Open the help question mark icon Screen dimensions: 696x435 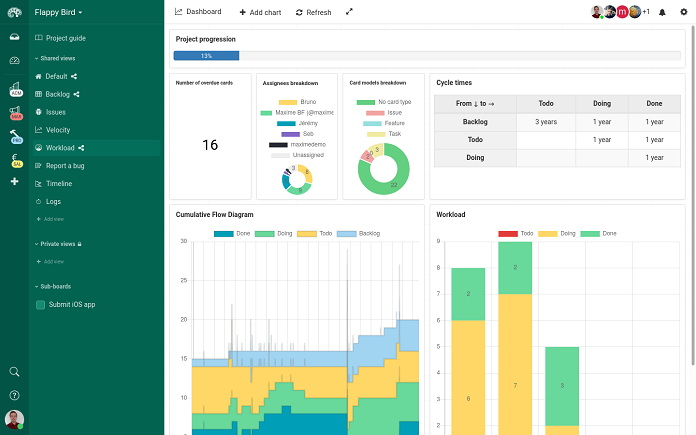point(14,395)
